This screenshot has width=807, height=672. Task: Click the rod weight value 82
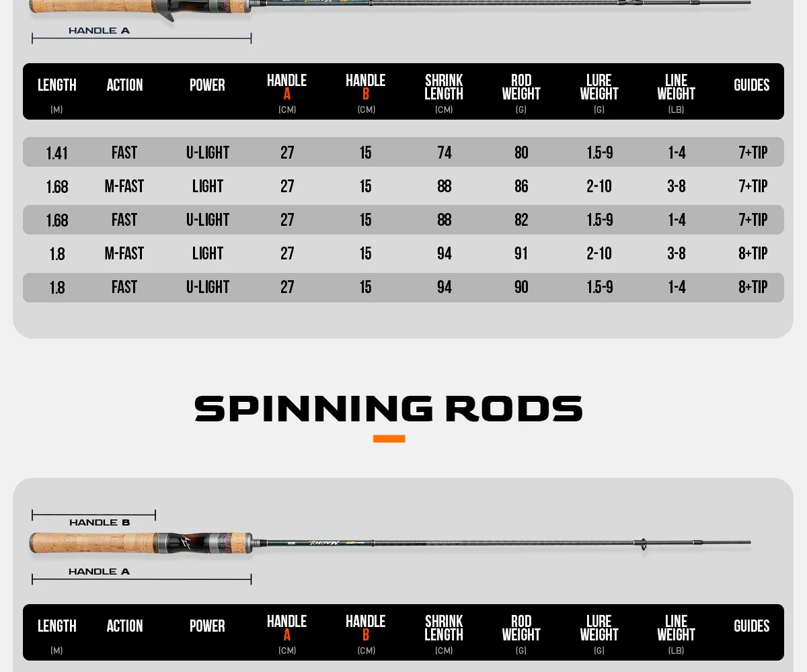[521, 220]
